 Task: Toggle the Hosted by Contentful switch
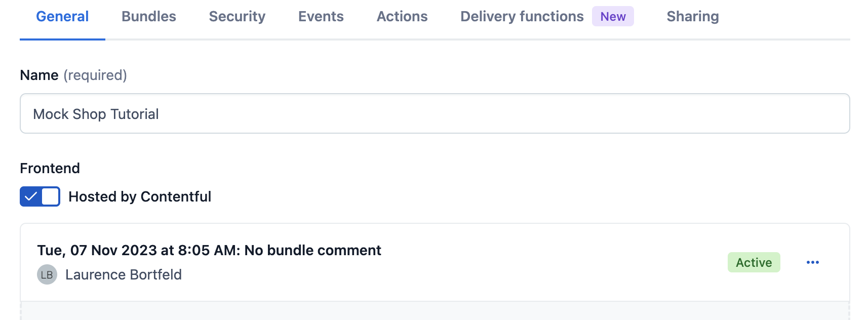coord(40,196)
